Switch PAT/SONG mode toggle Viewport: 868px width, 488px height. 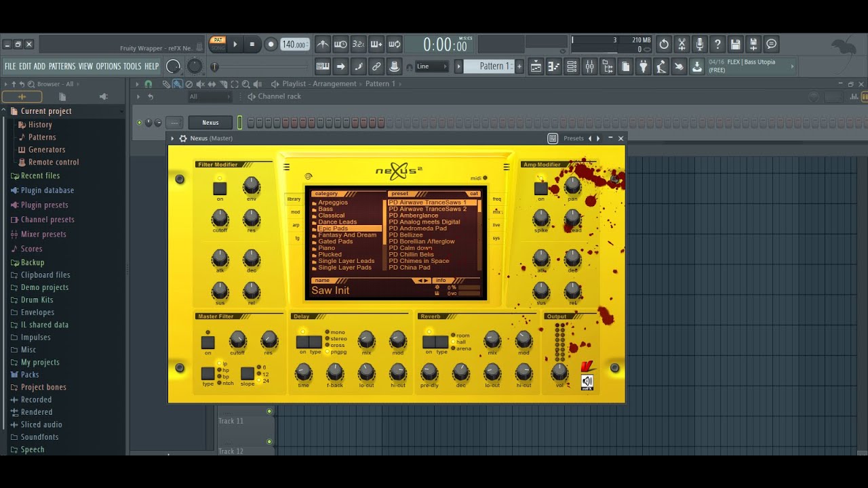[x=218, y=44]
